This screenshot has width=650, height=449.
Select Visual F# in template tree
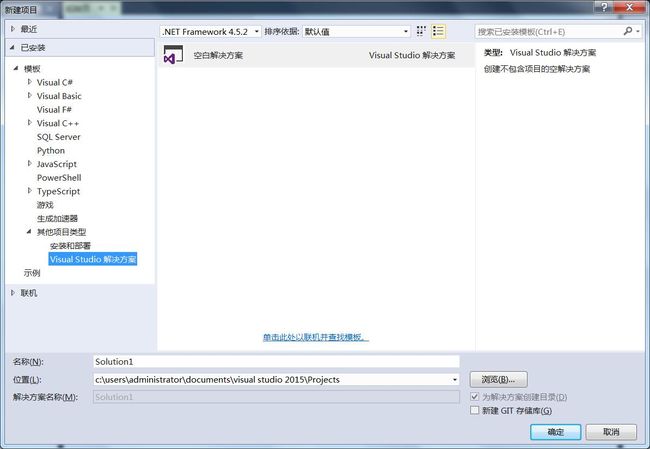coord(54,109)
